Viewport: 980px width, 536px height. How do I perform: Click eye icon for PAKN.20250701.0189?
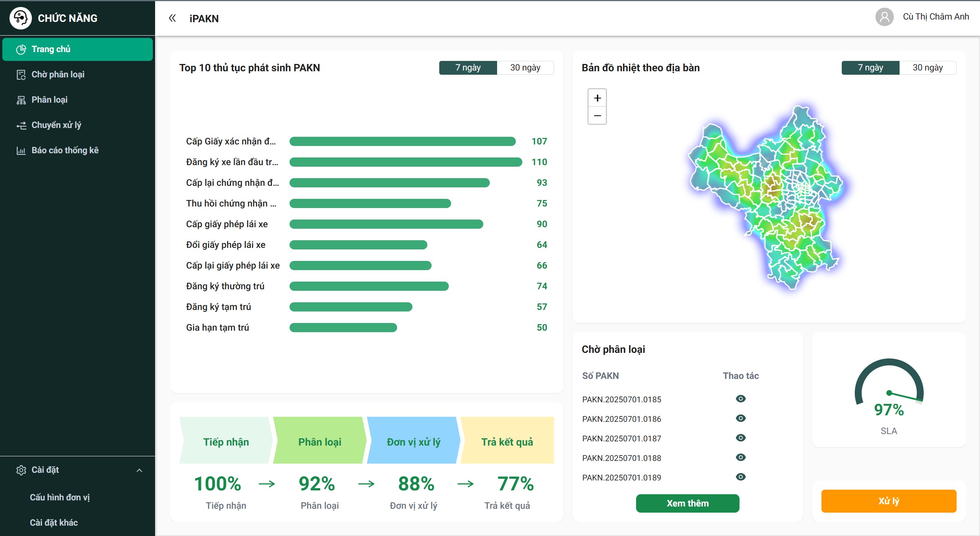point(741,477)
